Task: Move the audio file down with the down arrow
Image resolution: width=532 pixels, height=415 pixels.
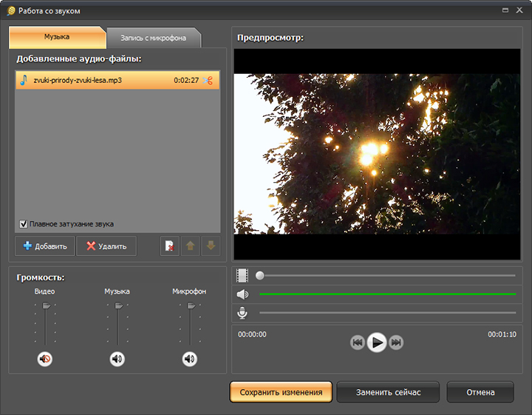Action: click(211, 246)
